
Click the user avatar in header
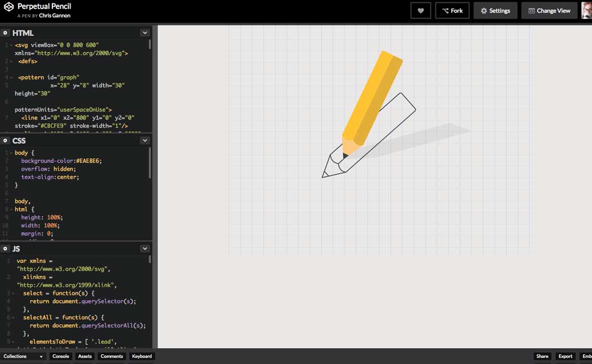coord(586,11)
